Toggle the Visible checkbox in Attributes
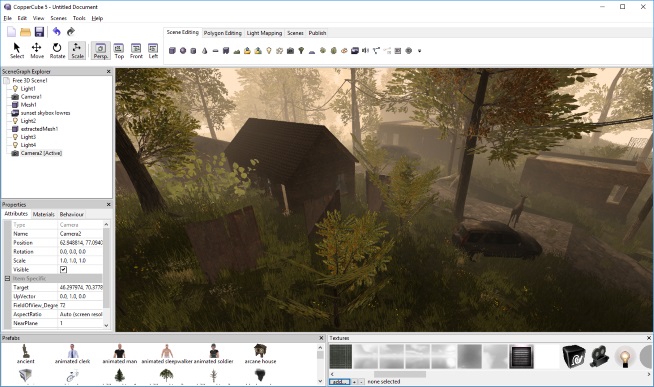Screen dimensions: 654x387 [63, 269]
